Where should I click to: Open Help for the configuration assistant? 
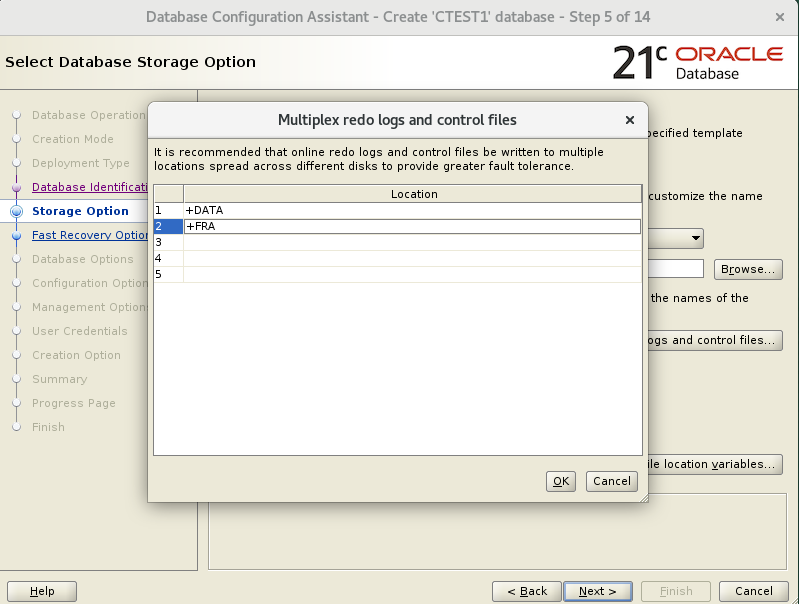(x=42, y=591)
